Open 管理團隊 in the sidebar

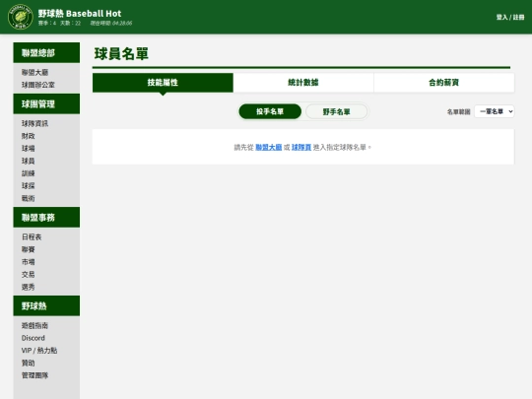point(34,375)
